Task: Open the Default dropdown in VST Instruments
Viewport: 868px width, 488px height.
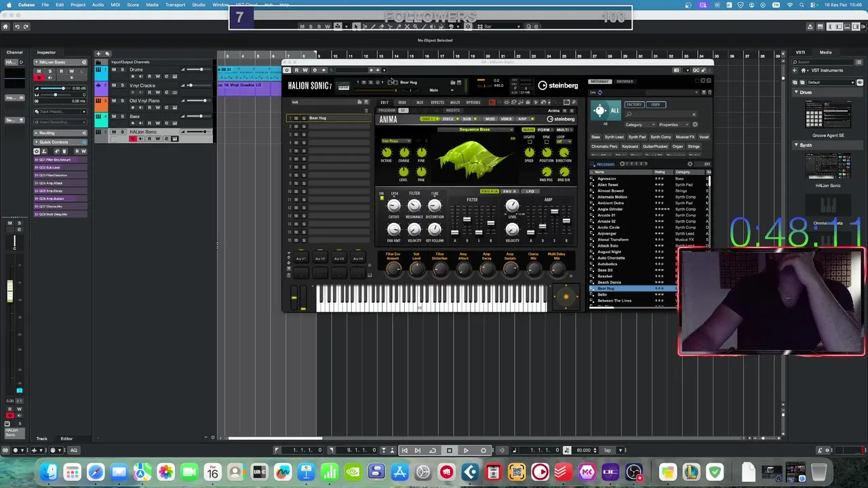Action: (831, 82)
